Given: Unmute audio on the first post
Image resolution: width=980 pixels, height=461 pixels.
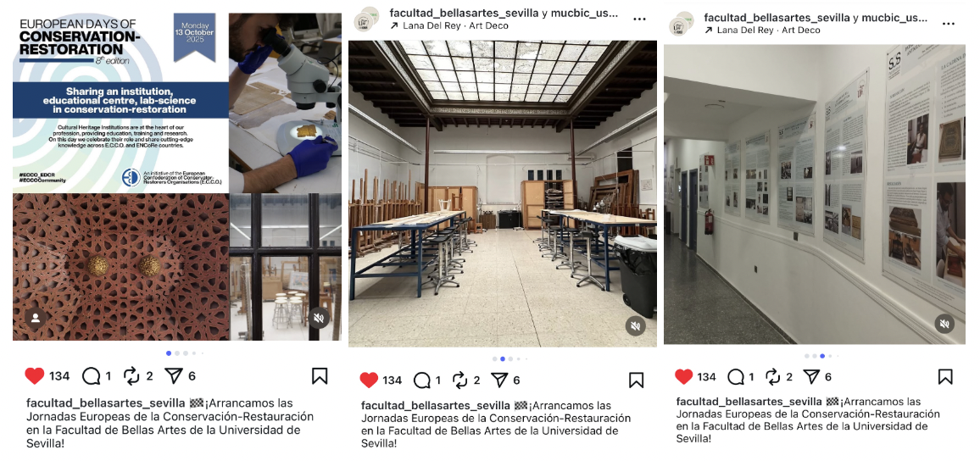Looking at the screenshot, I should coord(318,318).
